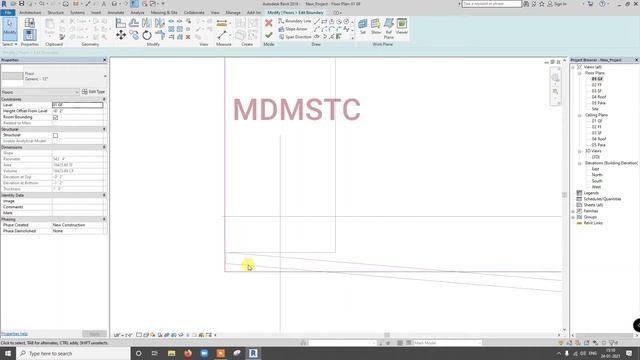Image resolution: width=640 pixels, height=360 pixels.
Task: Click the view scale control on view bar
Action: 123,335
